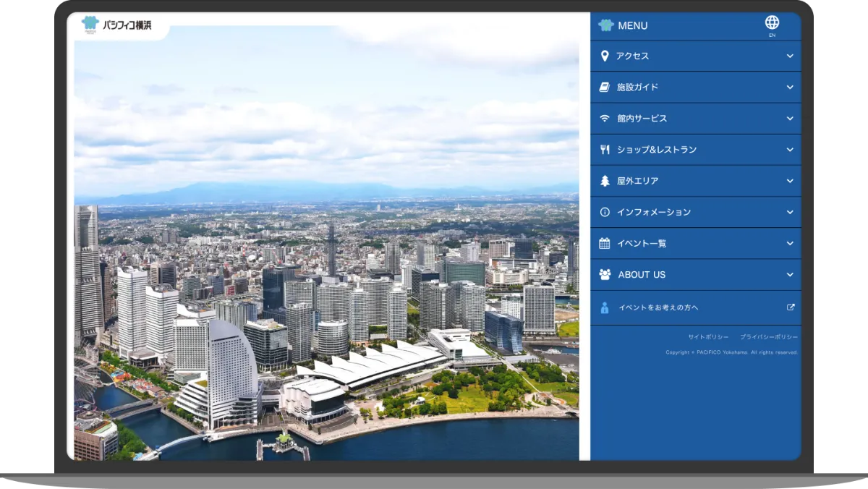
Task: Open the インフォメーション menu item
Action: click(696, 212)
